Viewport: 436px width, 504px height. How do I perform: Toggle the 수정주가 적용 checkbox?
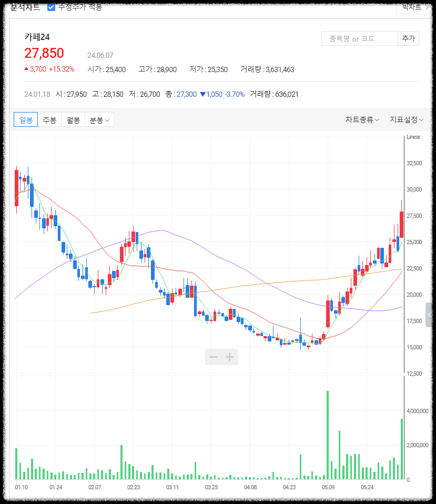52,7
